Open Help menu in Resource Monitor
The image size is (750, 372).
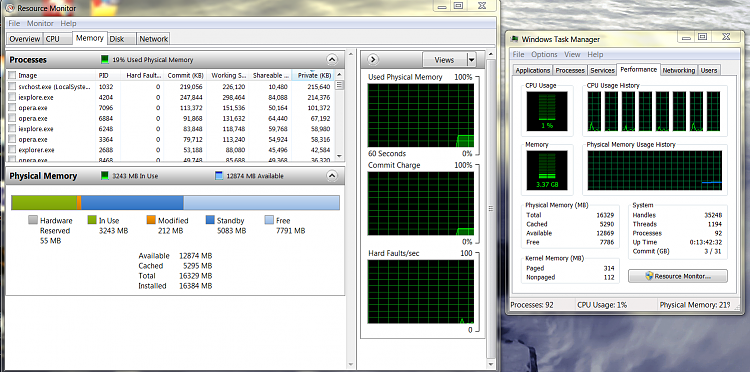[68, 23]
